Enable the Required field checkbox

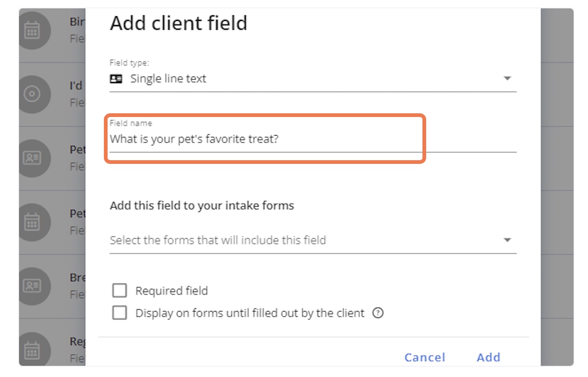[x=120, y=291]
